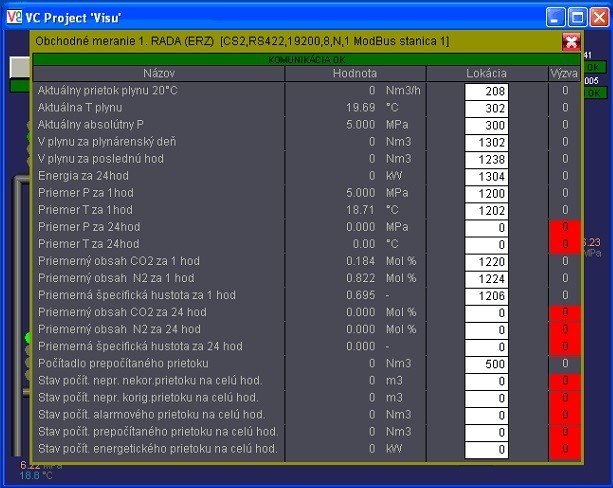The height and width of the screenshot is (488, 613).
Task: Close the VC Project 'Visu' window
Action: point(599,17)
